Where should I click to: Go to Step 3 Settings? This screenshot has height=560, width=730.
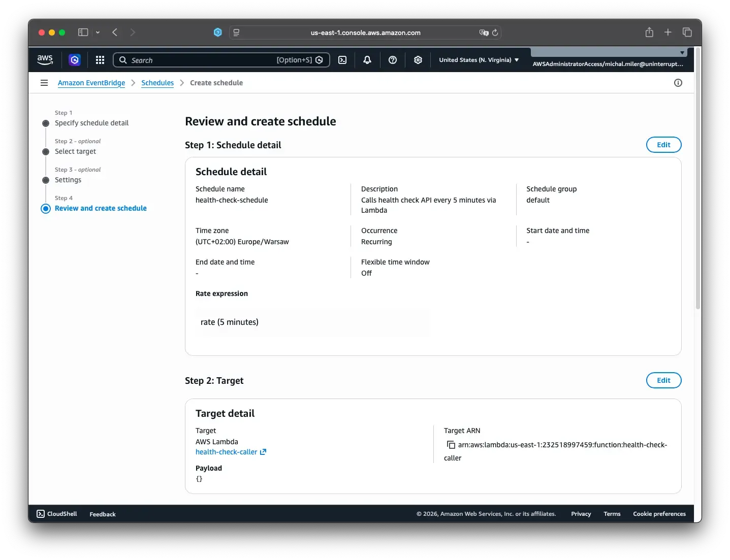click(68, 180)
